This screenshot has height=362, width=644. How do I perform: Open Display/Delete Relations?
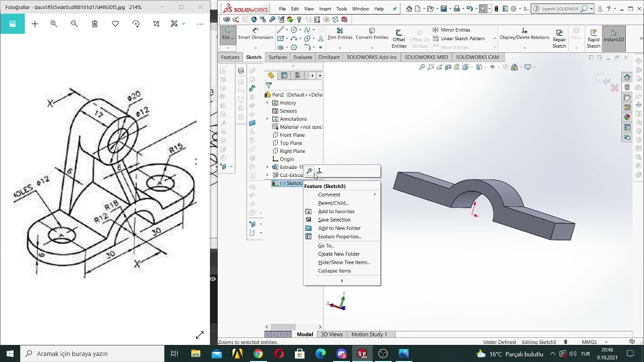(x=524, y=34)
